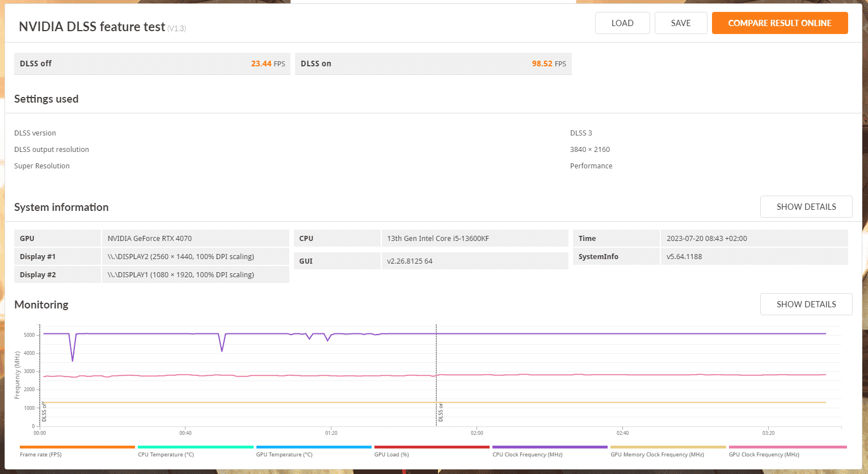Click the SAVE button
This screenshot has width=868, height=474.
(681, 23)
